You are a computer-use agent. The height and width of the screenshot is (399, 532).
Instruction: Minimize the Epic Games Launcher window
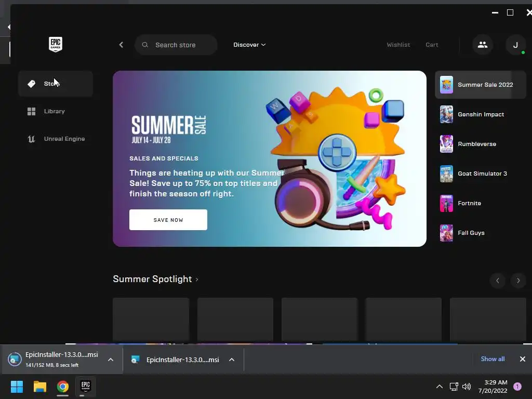[495, 13]
